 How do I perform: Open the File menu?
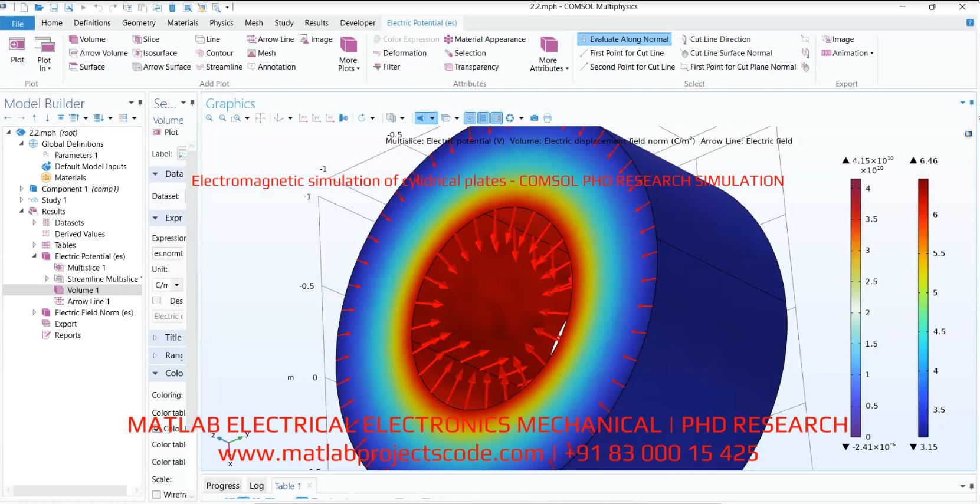click(18, 23)
